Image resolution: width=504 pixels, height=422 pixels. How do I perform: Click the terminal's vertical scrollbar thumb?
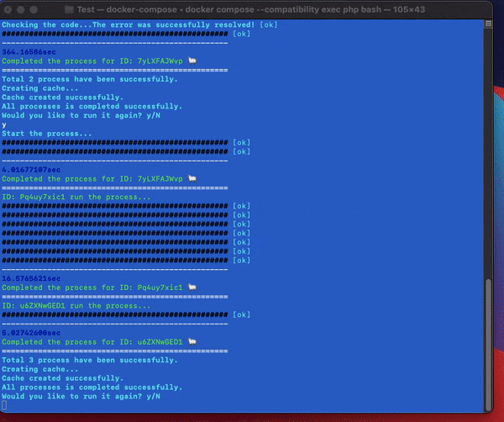click(x=489, y=344)
